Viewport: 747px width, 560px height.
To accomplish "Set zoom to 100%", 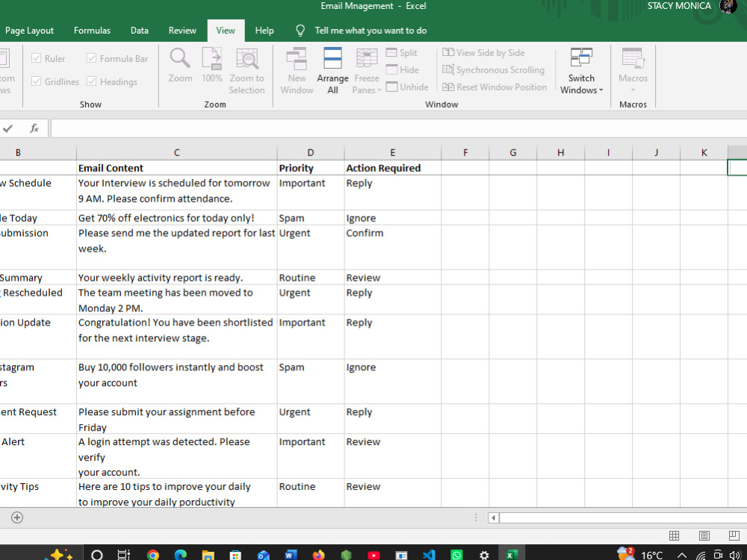I will (212, 66).
